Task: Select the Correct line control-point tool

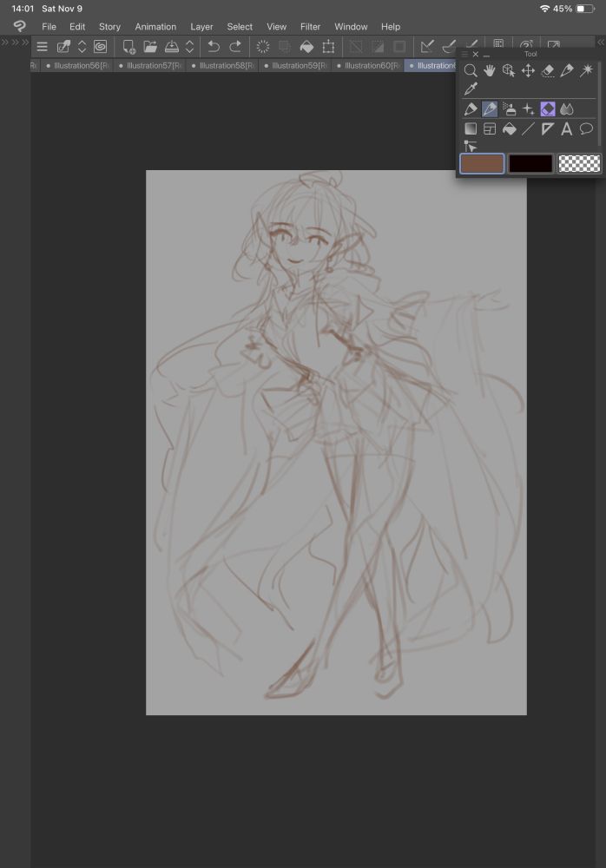Action: pos(471,146)
